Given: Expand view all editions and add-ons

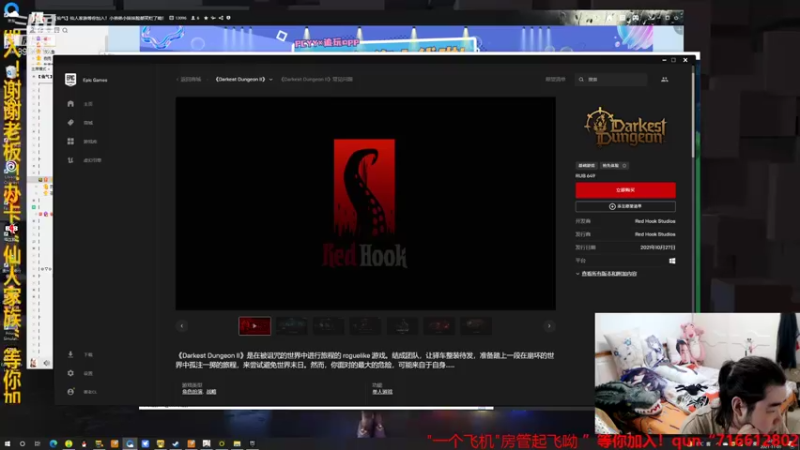Looking at the screenshot, I should [607, 274].
